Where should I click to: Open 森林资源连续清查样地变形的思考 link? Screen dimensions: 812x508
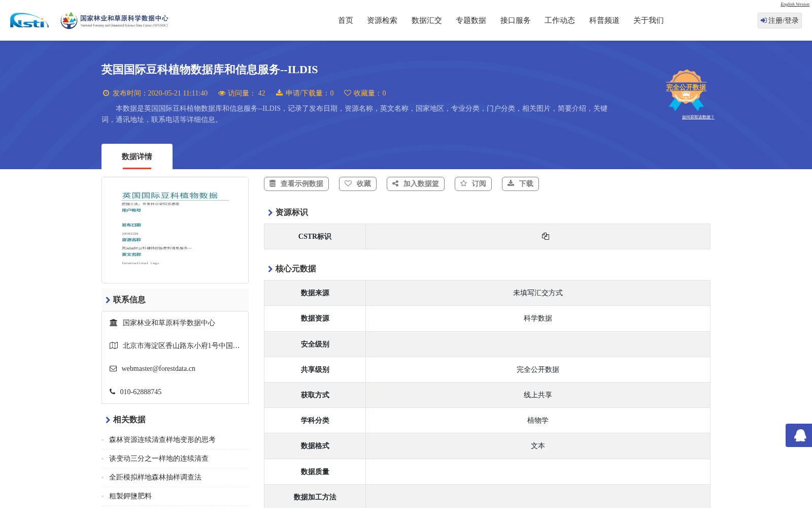click(x=162, y=440)
